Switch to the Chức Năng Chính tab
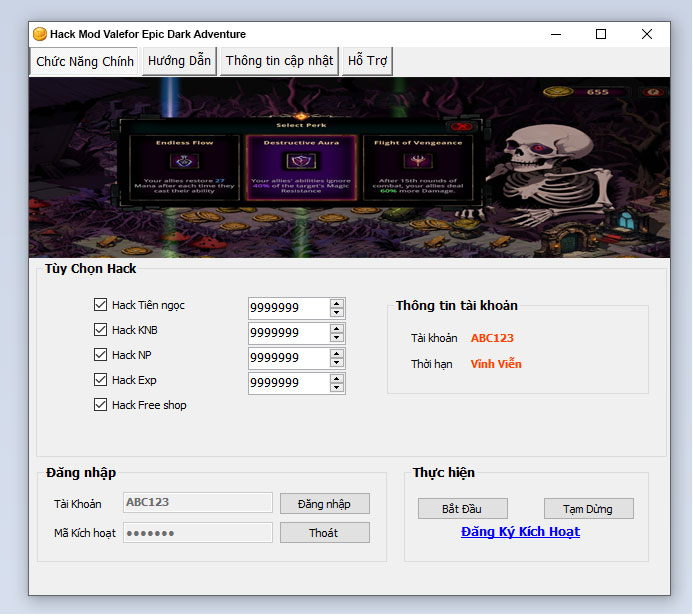Image resolution: width=693 pixels, height=616 pixels. click(85, 61)
